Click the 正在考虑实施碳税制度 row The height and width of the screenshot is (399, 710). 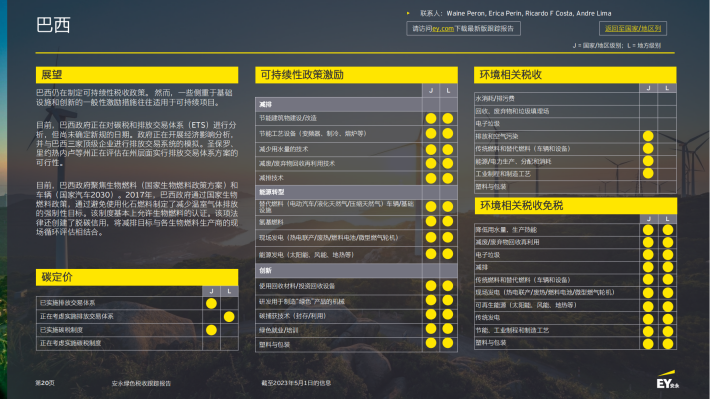click(x=137, y=343)
